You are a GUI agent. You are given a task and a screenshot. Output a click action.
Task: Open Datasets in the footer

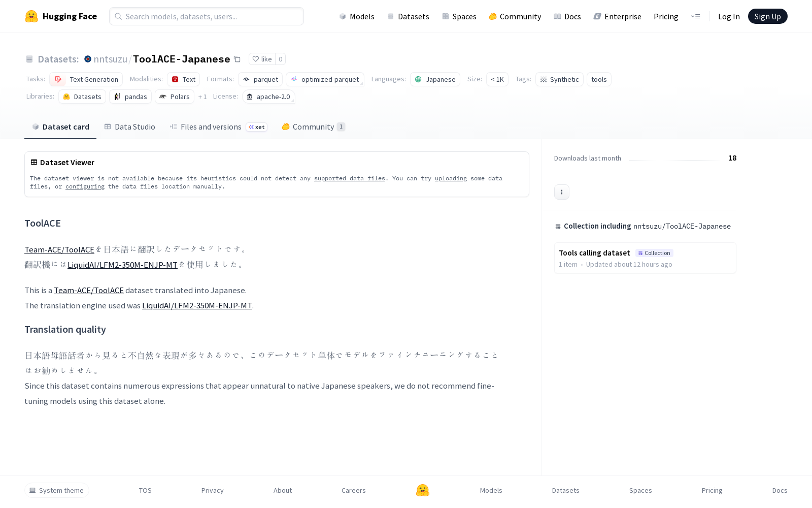coord(565,490)
